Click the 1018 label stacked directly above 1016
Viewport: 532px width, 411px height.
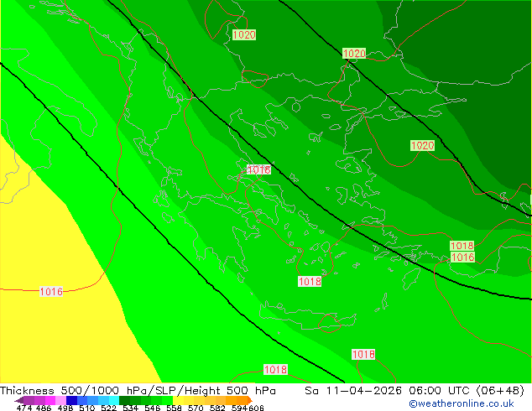pyautogui.click(x=462, y=246)
